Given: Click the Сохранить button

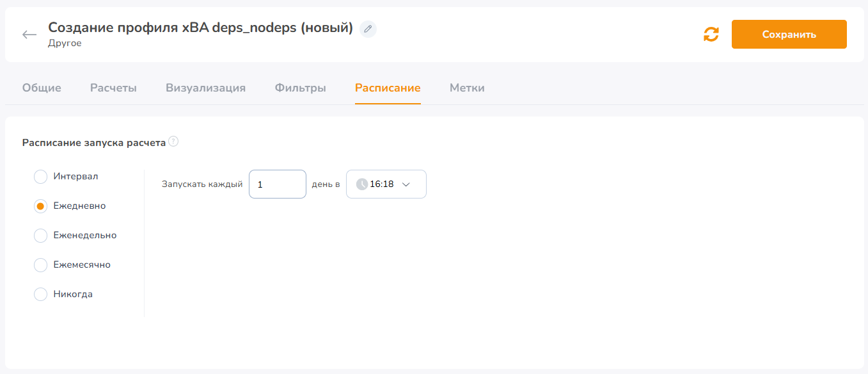Looking at the screenshot, I should 789,35.
